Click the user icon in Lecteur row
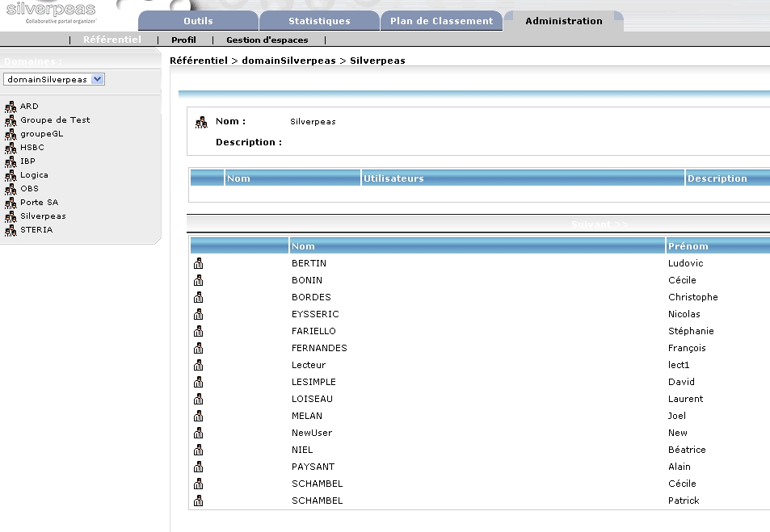770x532 pixels. pyautogui.click(x=199, y=365)
